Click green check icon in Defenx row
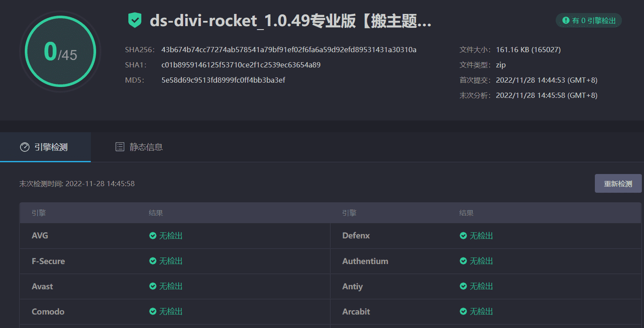Image resolution: width=644 pixels, height=328 pixels. tap(464, 236)
